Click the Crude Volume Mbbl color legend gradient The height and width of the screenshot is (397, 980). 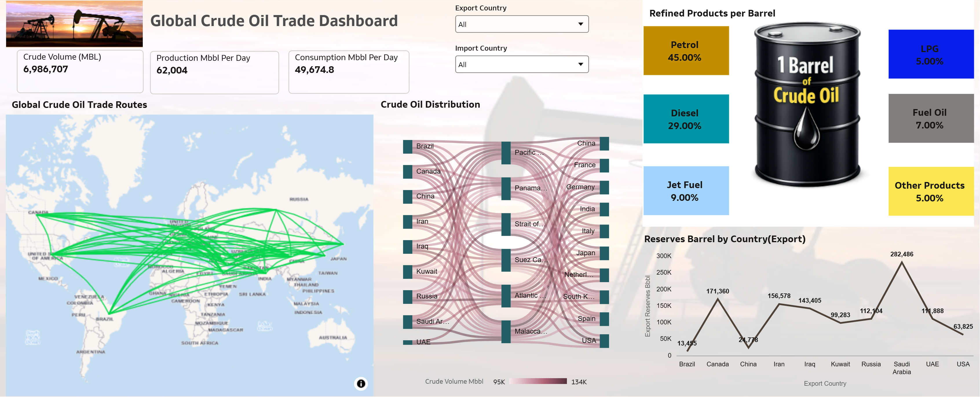pyautogui.click(x=537, y=381)
